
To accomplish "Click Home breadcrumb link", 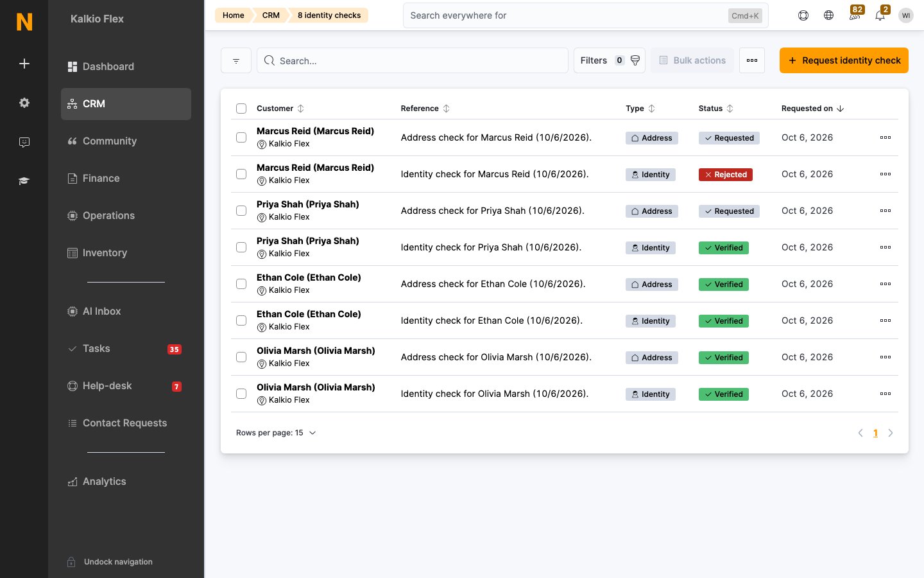I will pyautogui.click(x=234, y=15).
